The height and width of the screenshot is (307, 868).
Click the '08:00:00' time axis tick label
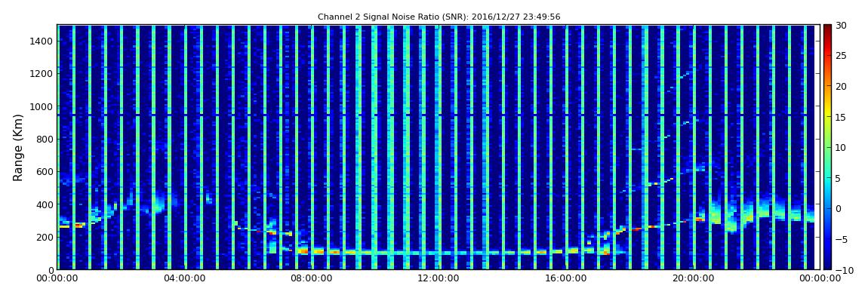(311, 278)
